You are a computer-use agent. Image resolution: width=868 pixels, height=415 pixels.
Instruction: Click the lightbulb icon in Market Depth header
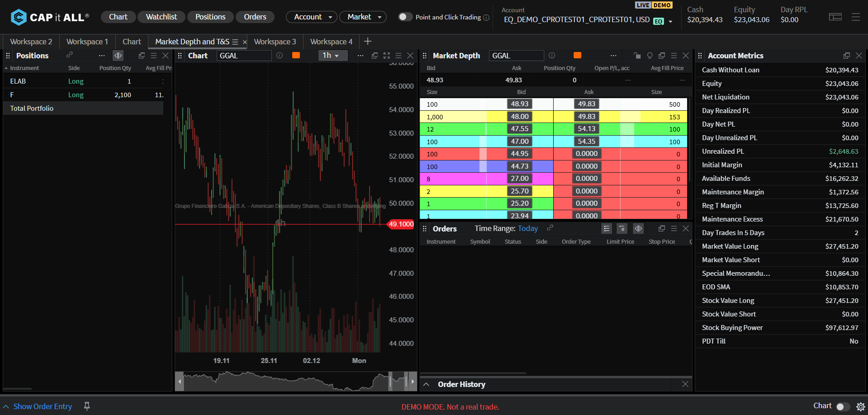coord(650,56)
